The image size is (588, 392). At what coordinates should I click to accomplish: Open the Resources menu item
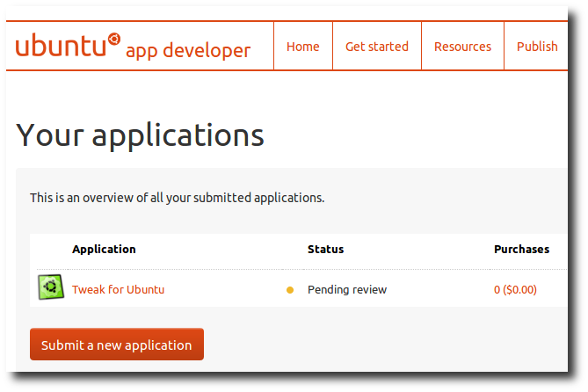pos(462,46)
